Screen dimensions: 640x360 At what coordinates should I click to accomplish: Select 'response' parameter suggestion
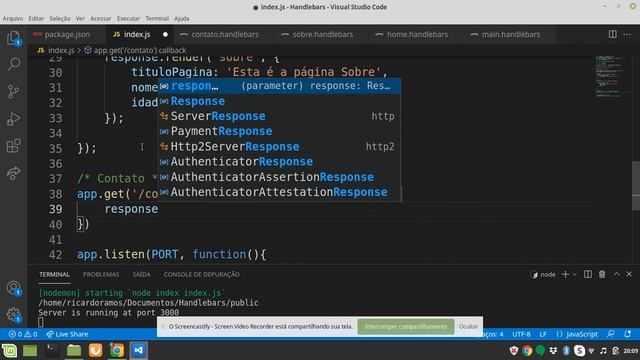pos(279,86)
